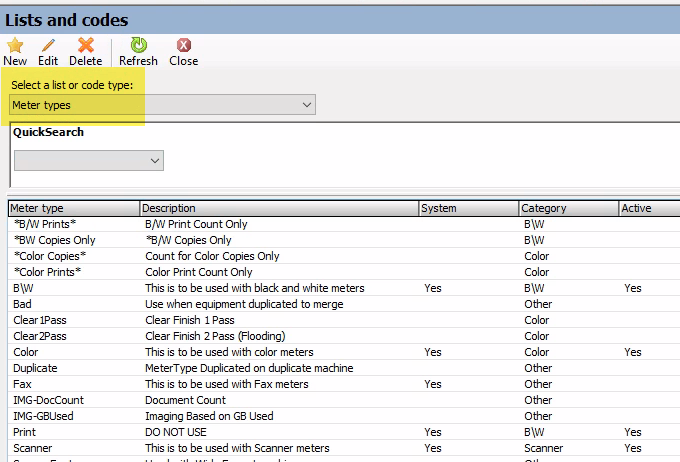Select the IMG-GBUsed meter type

[43, 416]
